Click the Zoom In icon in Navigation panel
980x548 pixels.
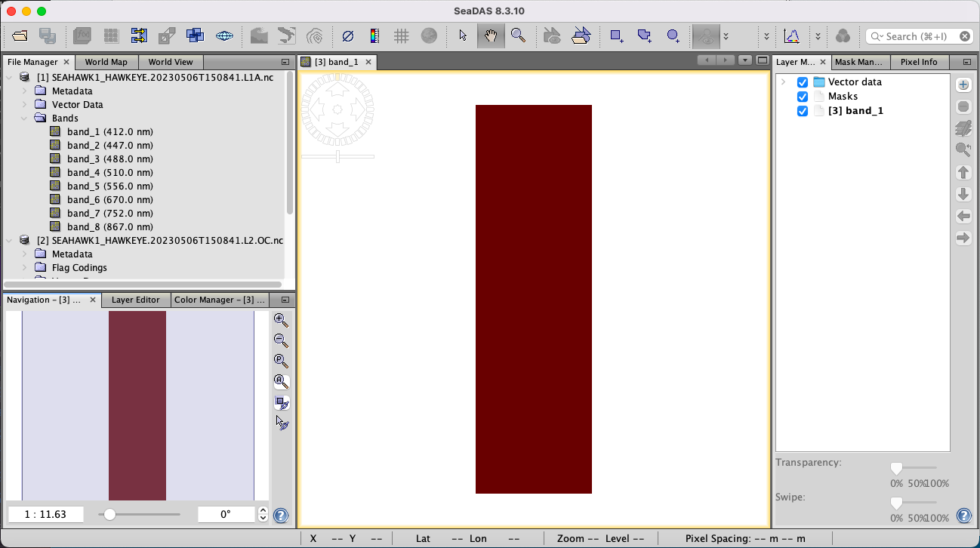coord(281,320)
